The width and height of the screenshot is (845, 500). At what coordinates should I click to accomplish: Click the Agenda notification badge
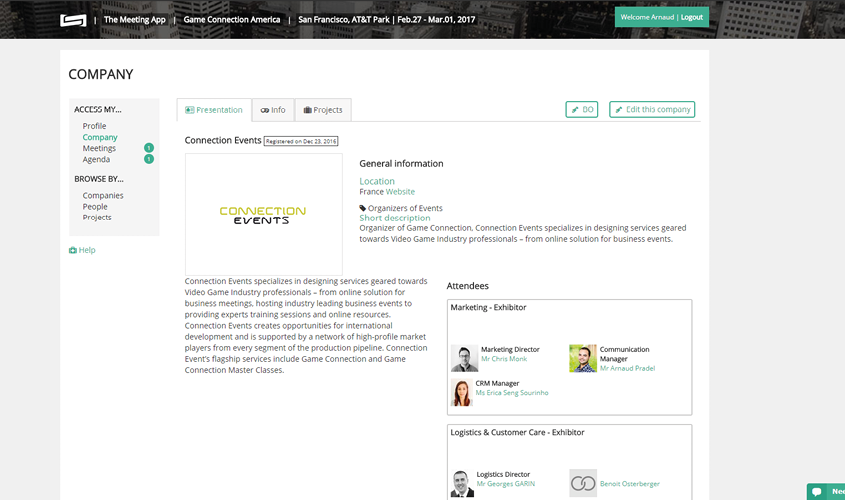tap(149, 159)
